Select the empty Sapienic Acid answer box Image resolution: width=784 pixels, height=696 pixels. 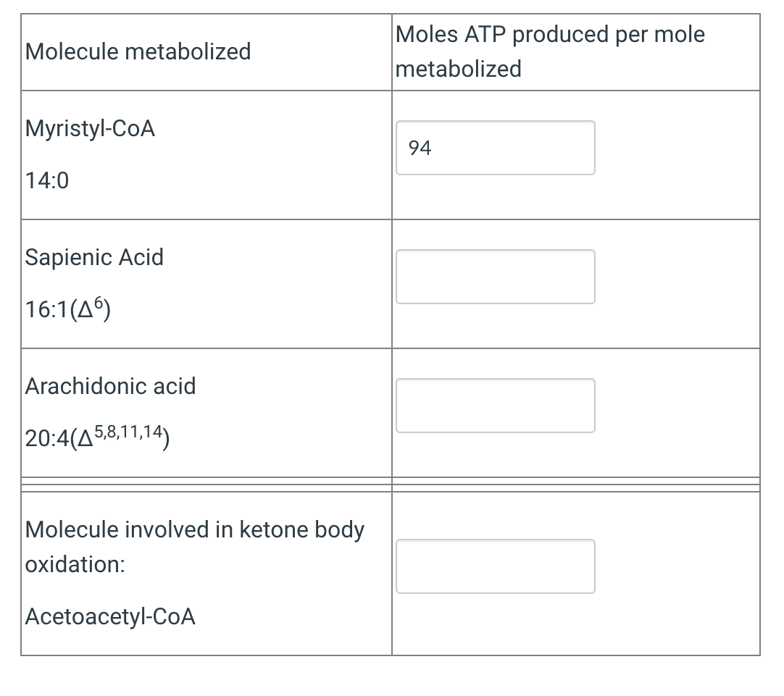495,277
